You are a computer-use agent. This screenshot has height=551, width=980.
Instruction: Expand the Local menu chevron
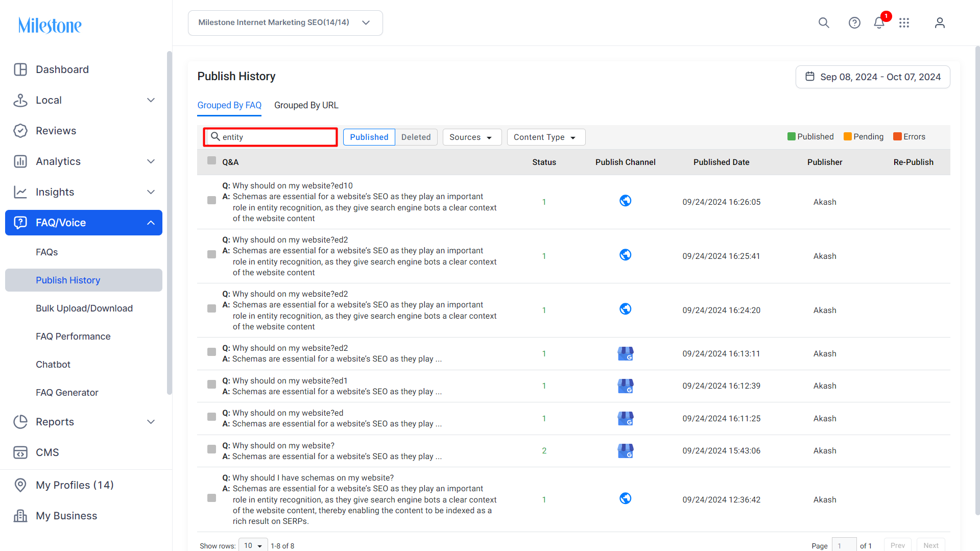(x=151, y=100)
